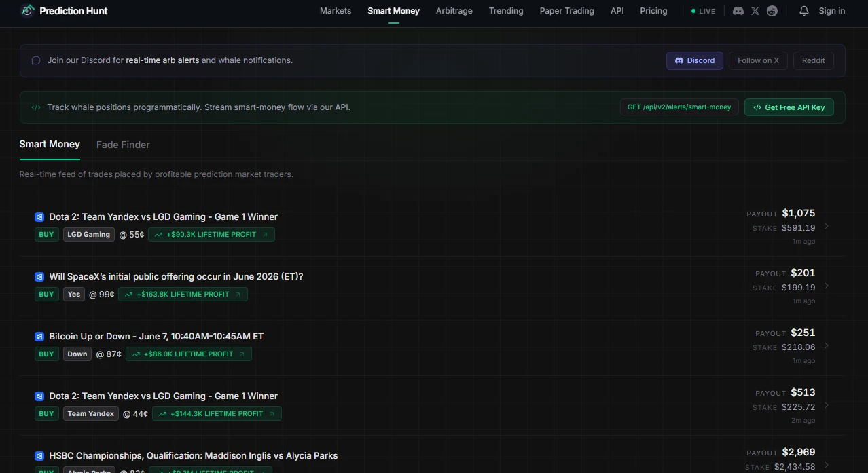
Task: Click the platform icon beside SpaceX IPO market
Action: click(x=39, y=277)
